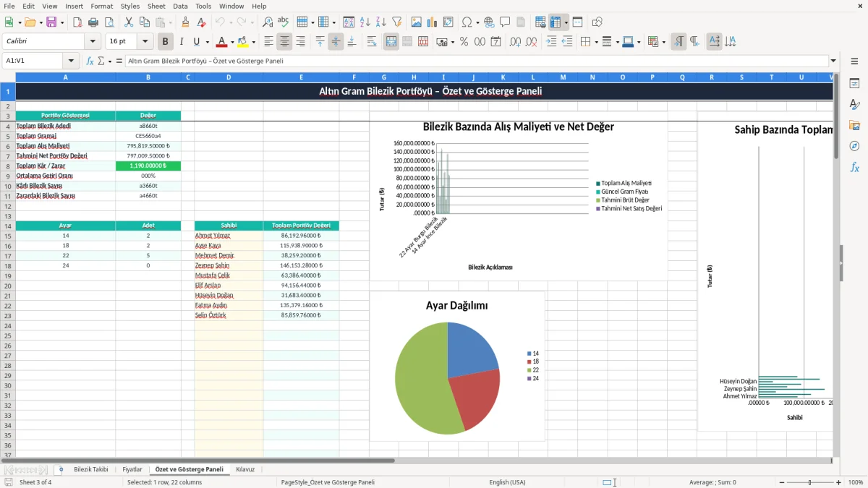This screenshot has width=868, height=488.
Task: Toggle Center Vertically alignment
Action: click(336, 42)
